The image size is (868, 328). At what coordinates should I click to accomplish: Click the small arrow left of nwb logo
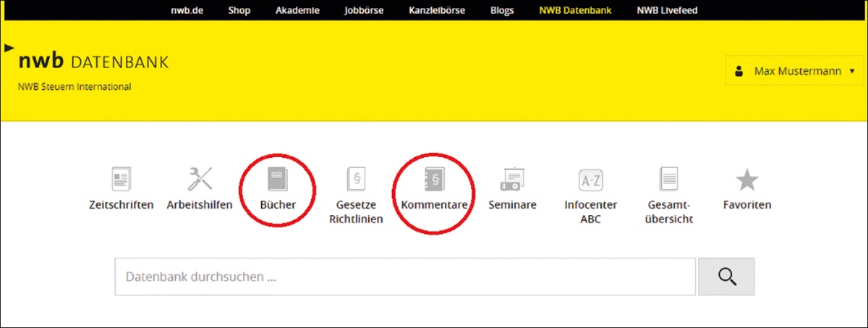pyautogui.click(x=9, y=48)
